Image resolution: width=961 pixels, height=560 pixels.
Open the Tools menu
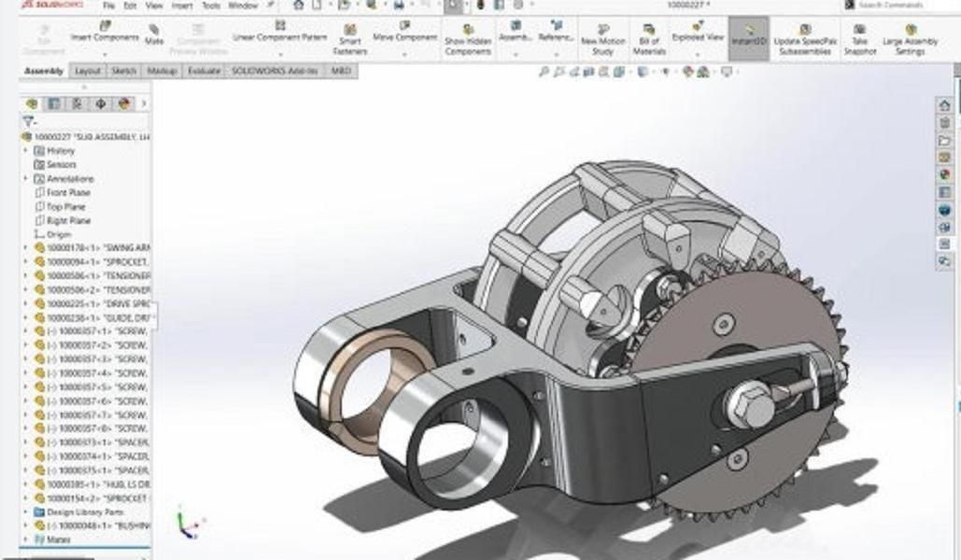(211, 6)
